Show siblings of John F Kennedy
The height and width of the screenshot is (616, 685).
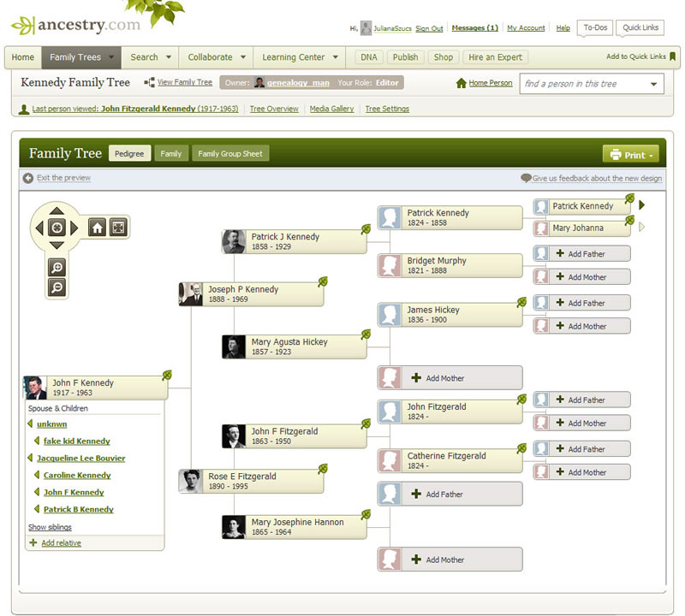(49, 527)
